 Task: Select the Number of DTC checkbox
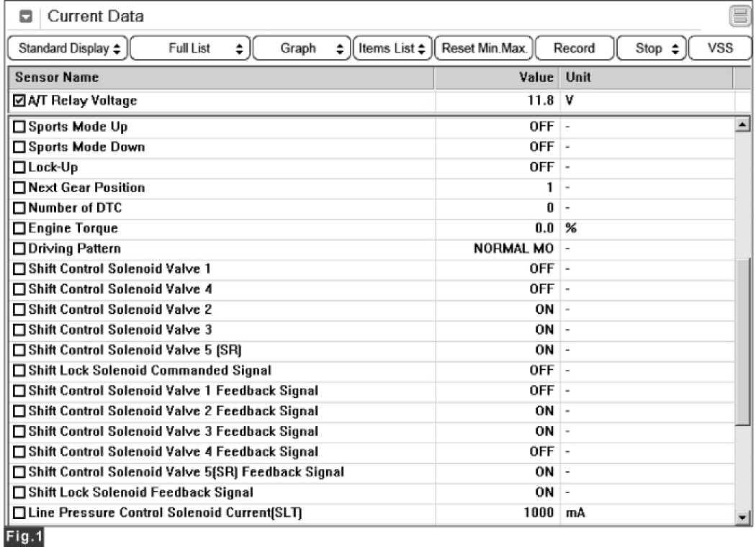[x=19, y=209]
